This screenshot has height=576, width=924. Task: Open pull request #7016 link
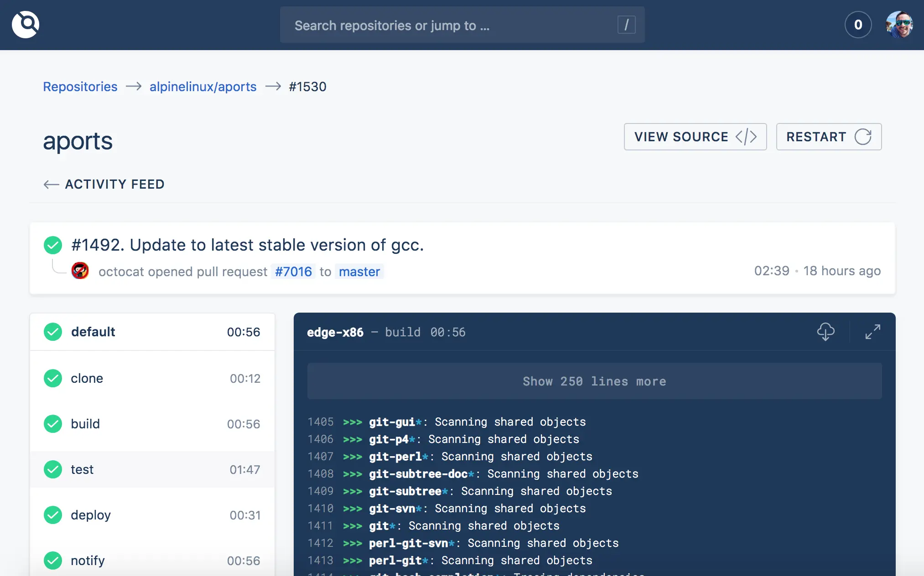293,272
